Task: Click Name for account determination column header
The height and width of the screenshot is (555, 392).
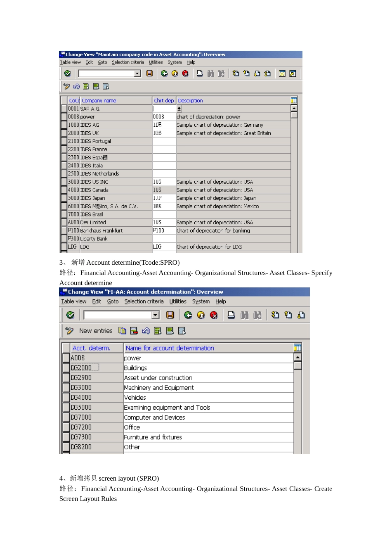Action: click(208, 348)
